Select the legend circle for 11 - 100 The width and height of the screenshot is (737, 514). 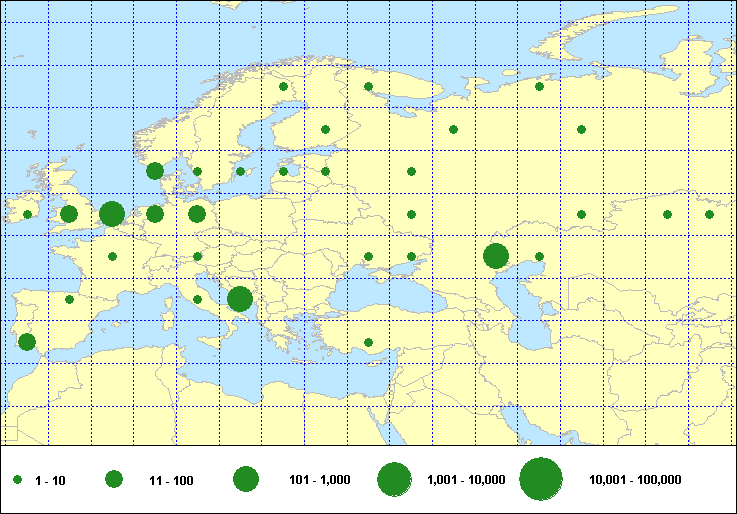coord(114,480)
